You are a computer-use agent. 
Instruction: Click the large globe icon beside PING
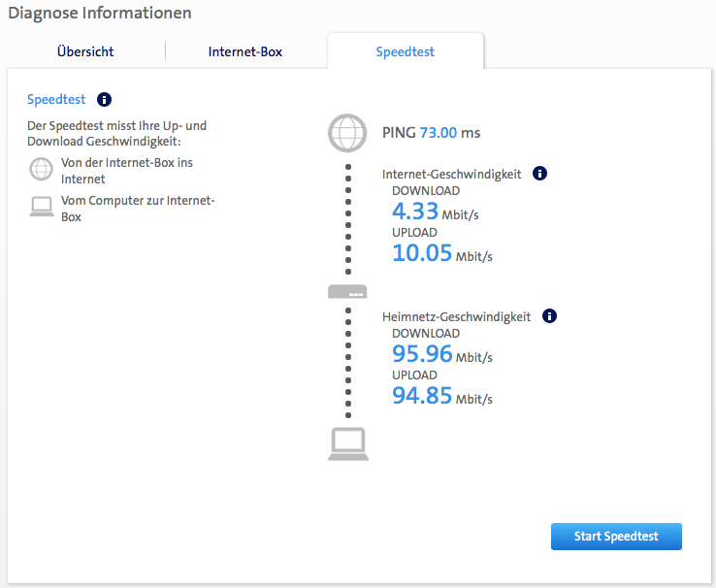click(x=347, y=134)
